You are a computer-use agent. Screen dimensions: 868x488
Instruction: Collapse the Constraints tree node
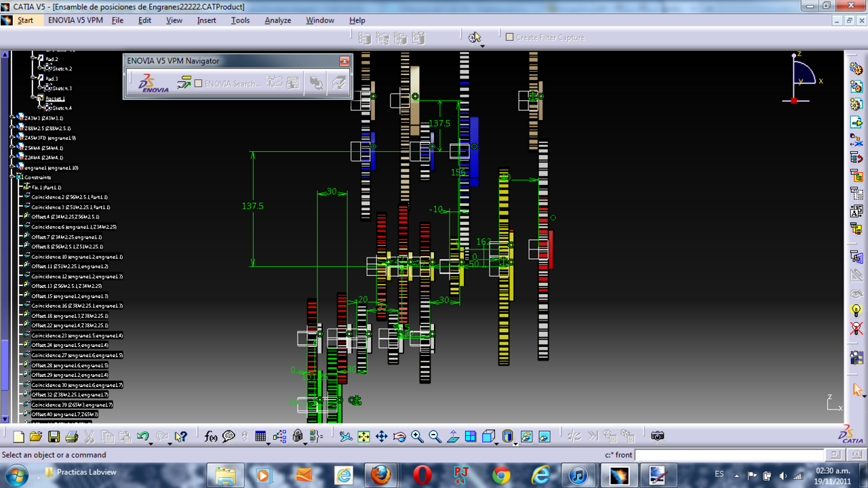coord(13,177)
